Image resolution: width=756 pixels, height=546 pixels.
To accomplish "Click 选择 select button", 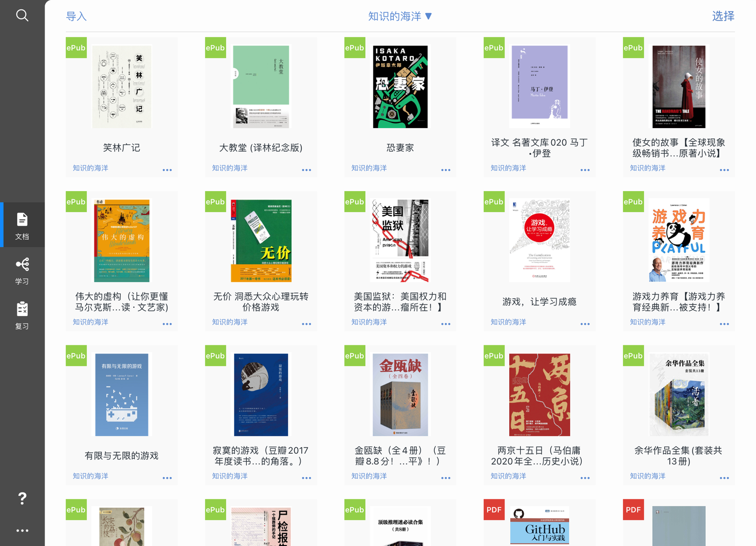I will [723, 16].
